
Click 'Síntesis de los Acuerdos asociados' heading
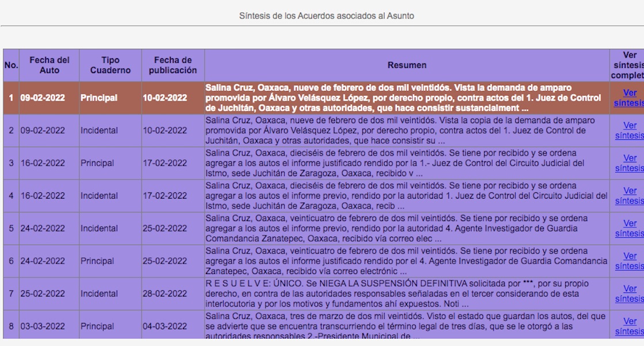327,16
